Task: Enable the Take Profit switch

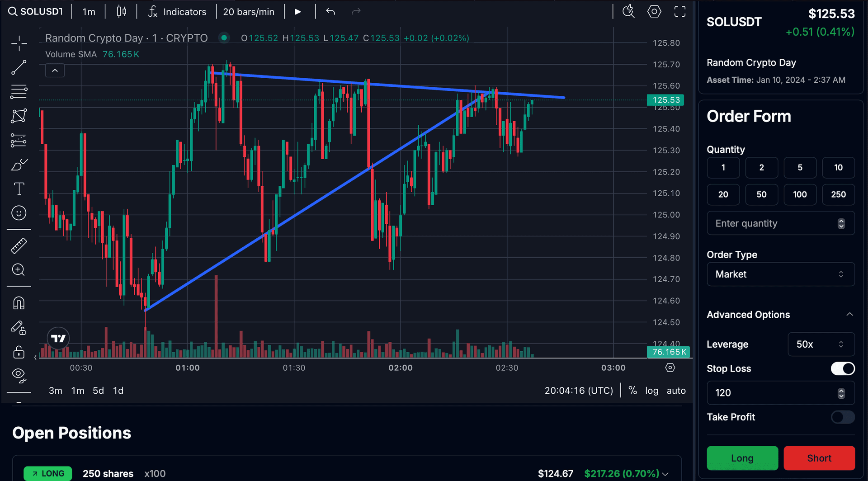Action: (x=843, y=417)
